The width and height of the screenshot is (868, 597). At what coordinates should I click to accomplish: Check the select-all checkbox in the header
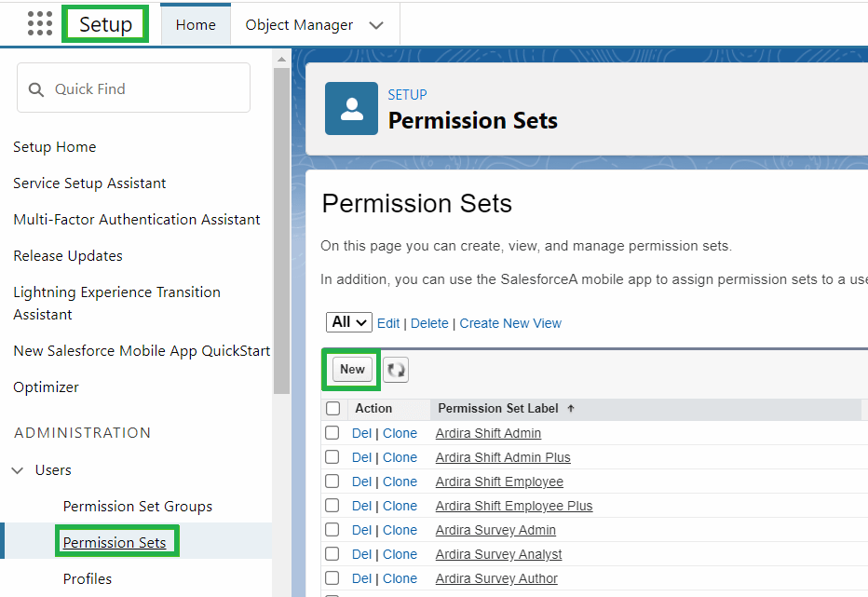pyautogui.click(x=332, y=408)
